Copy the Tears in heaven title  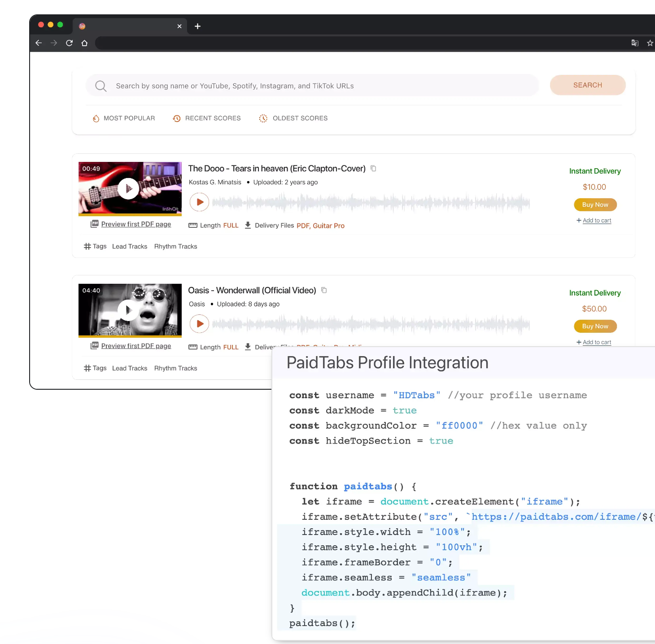373,169
